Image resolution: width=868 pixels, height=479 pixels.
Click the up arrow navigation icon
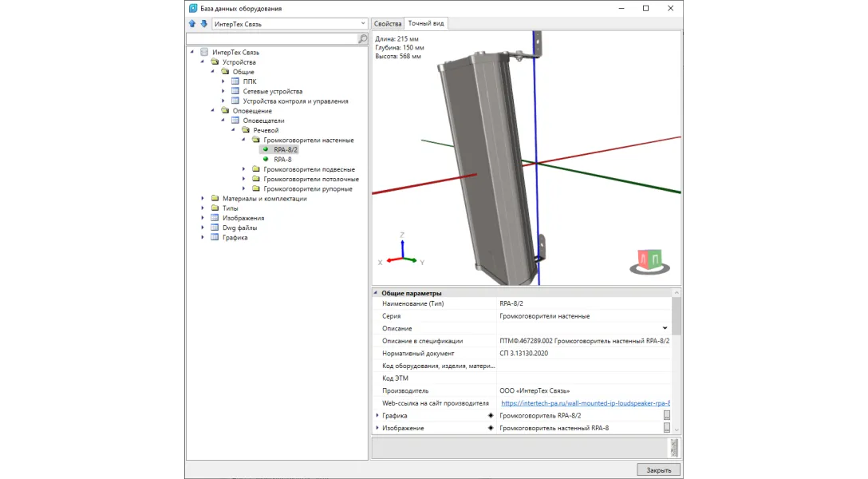192,24
